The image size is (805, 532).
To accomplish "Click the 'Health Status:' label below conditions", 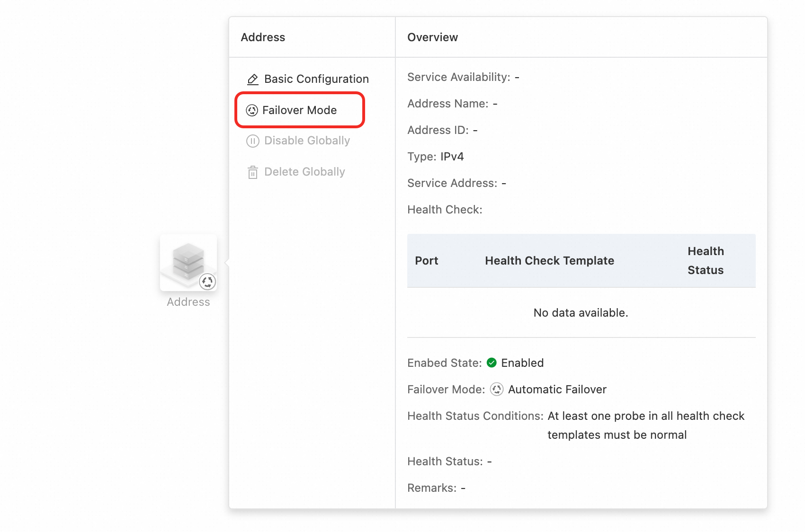I will (445, 461).
